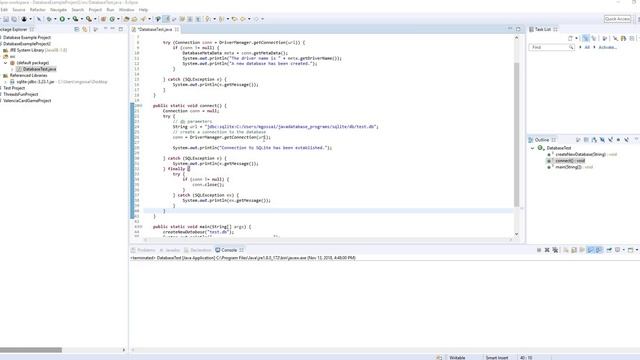
Task: Open the Run launch dropdown arrow
Action: pyautogui.click(x=68, y=19)
